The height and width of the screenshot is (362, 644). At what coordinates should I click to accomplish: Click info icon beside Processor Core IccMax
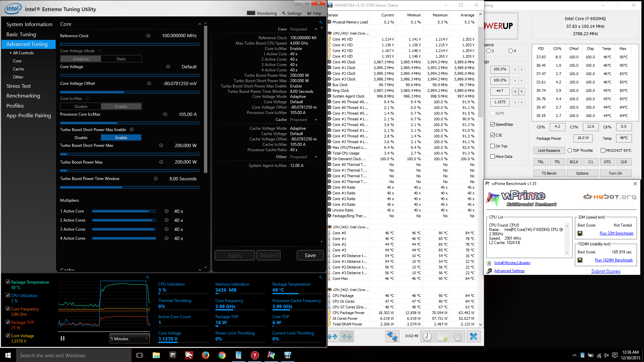pyautogui.click(x=165, y=114)
